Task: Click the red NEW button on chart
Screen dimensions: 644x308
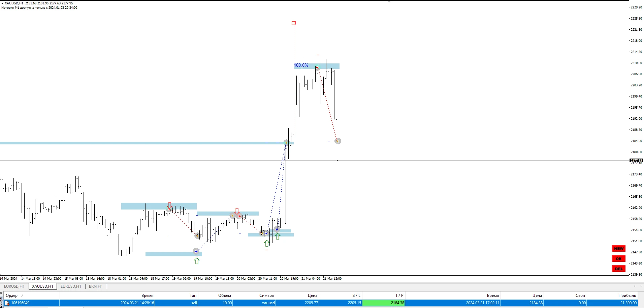Action: tap(618, 249)
